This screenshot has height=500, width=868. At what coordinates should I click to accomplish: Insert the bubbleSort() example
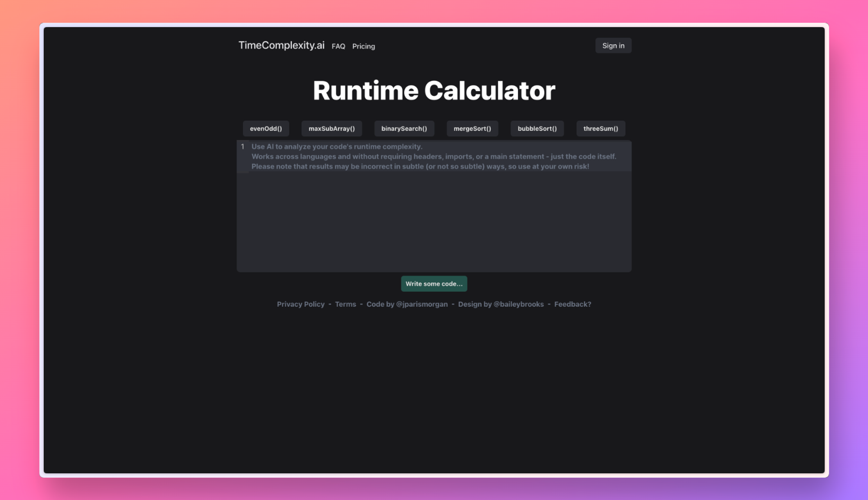(537, 129)
